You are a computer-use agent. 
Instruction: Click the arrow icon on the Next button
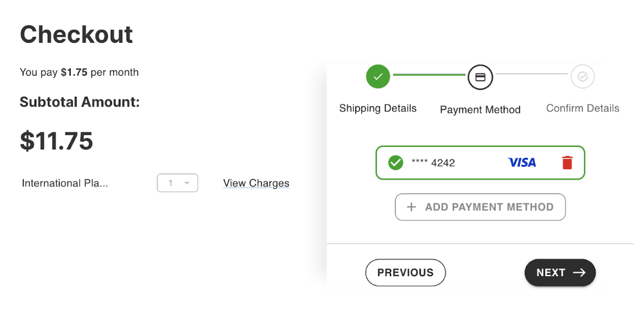(579, 273)
